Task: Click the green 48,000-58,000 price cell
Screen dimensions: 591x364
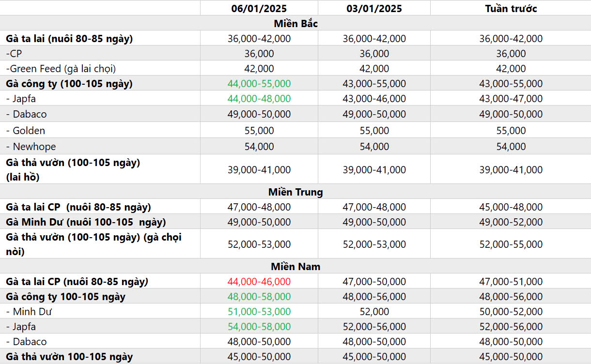Action: pos(259,297)
